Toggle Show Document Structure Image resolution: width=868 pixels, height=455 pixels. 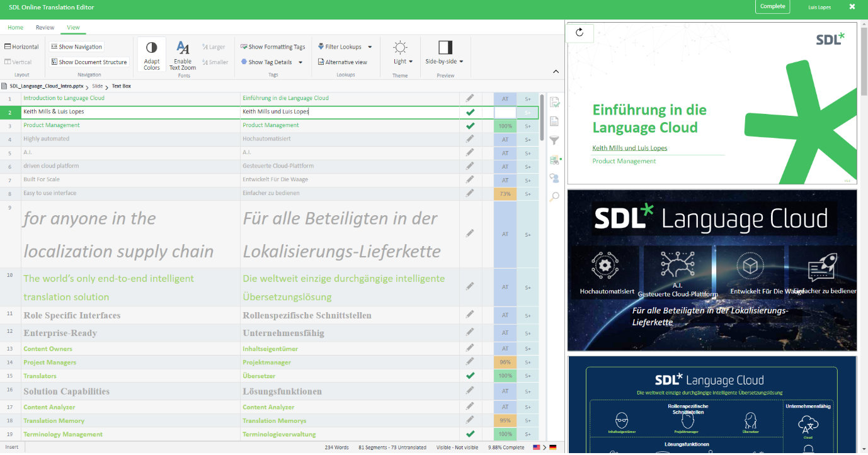point(89,62)
